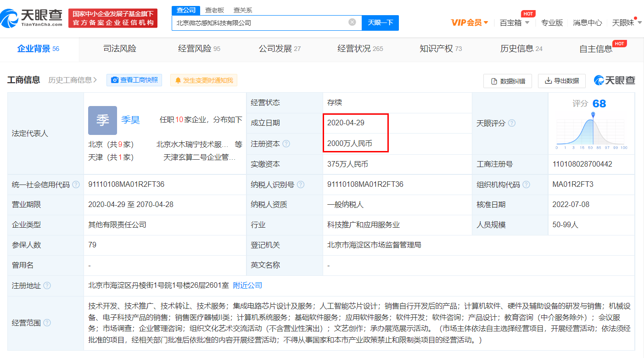Screen dimensions: 644x358
Task: Click the 季 avatar of legal representative
Action: (102, 120)
